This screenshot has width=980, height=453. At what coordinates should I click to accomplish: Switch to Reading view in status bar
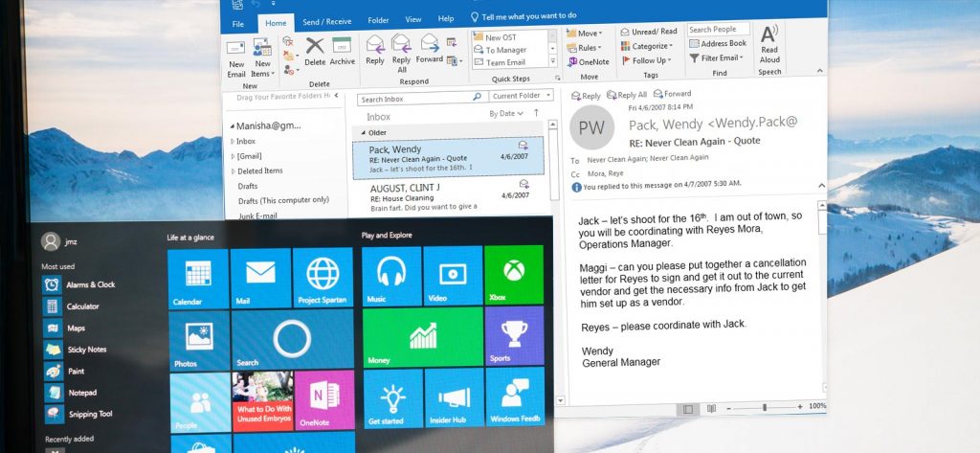coord(711,409)
